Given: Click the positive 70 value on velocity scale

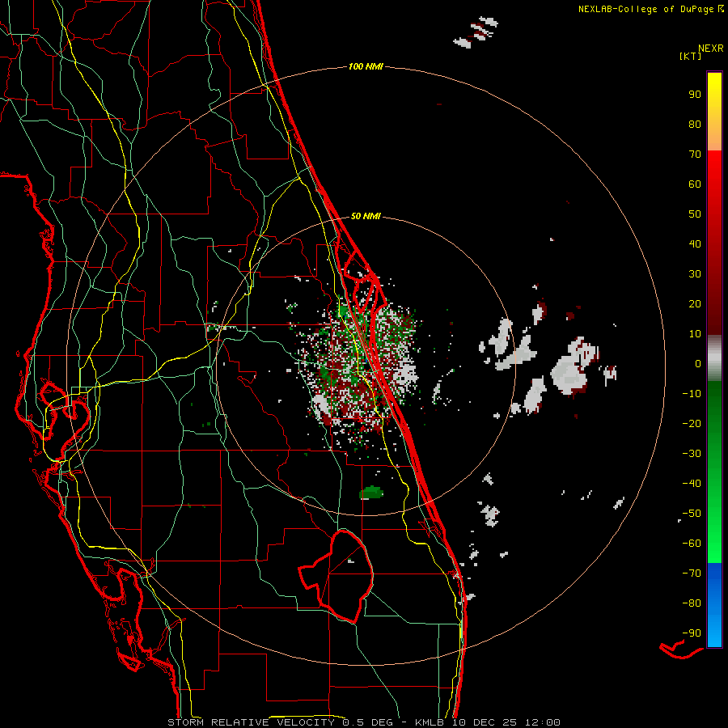Looking at the screenshot, I should tap(695, 154).
